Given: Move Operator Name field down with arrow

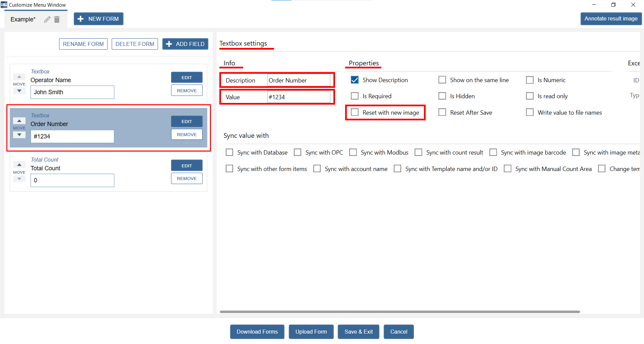Looking at the screenshot, I should click(x=19, y=91).
